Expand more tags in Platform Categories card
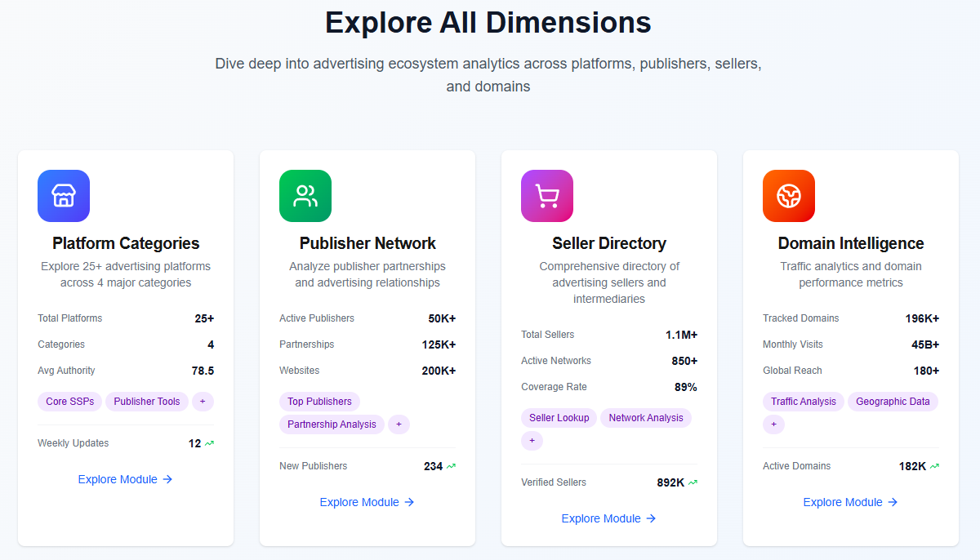The width and height of the screenshot is (980, 560). click(203, 401)
